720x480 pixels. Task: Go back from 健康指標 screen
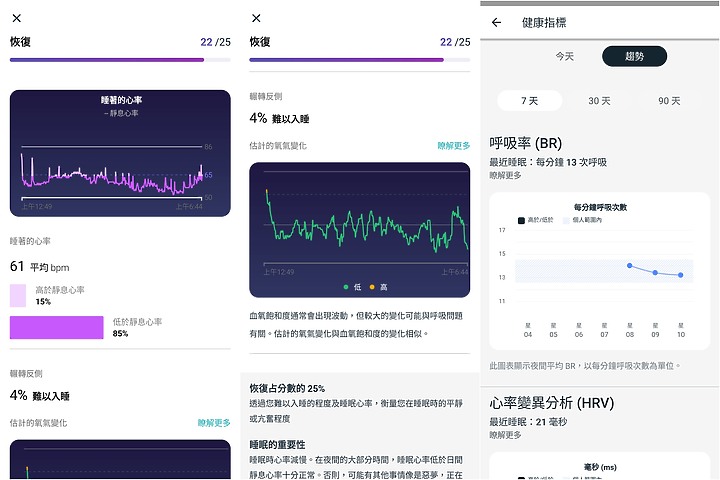click(x=496, y=23)
